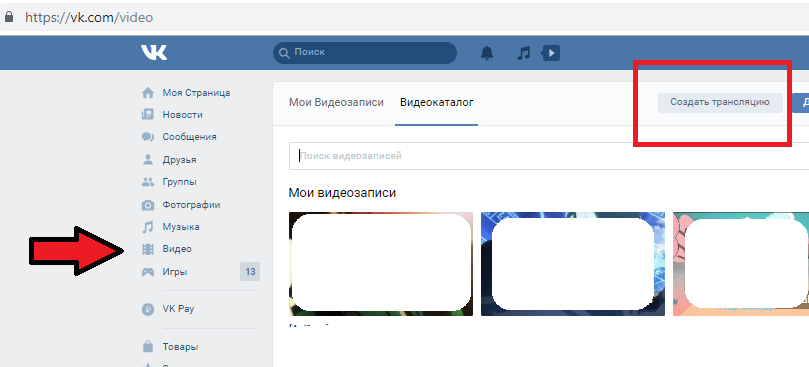Click the Поиск видеозаписей search field
Screen dimensions: 809x367
pos(548,156)
